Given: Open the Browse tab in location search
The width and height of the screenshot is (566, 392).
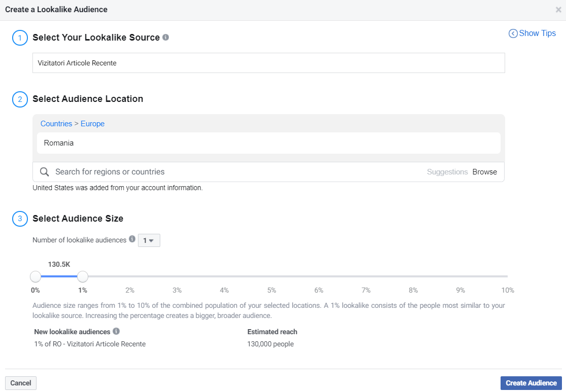Looking at the screenshot, I should pos(485,172).
